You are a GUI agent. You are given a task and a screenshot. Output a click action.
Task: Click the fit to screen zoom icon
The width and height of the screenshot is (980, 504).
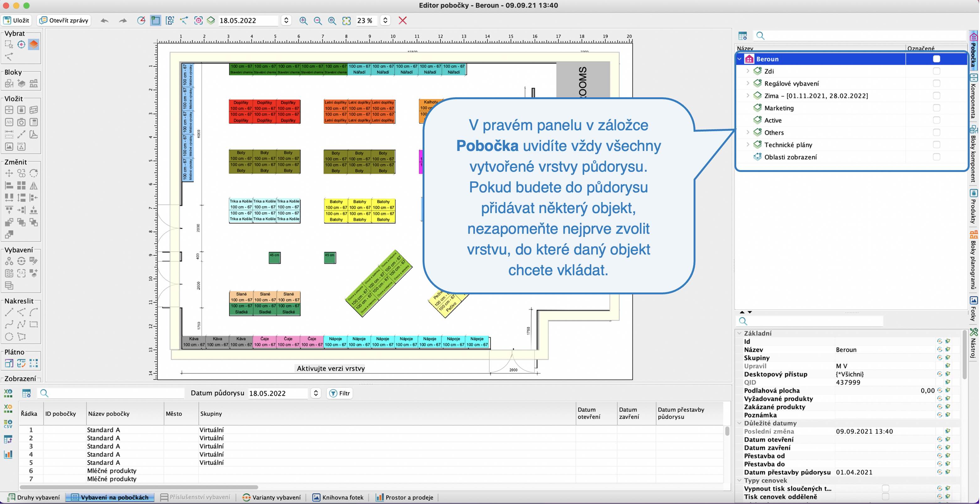click(346, 21)
